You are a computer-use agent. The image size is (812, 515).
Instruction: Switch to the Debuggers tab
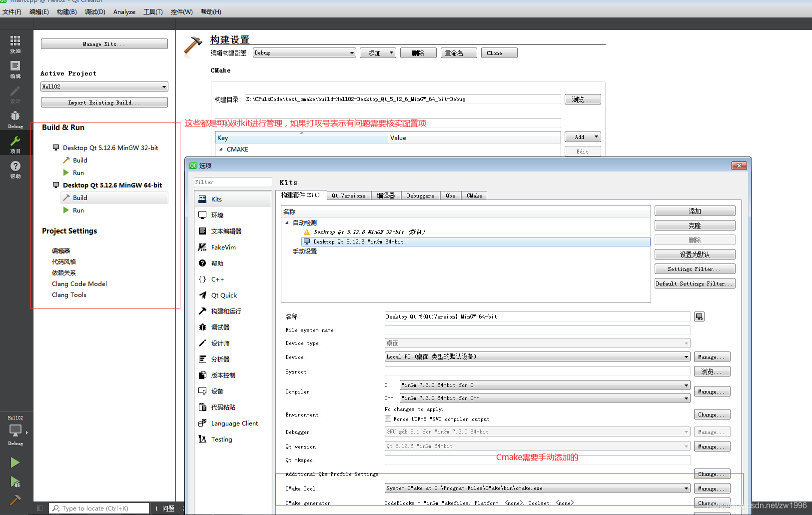[420, 195]
